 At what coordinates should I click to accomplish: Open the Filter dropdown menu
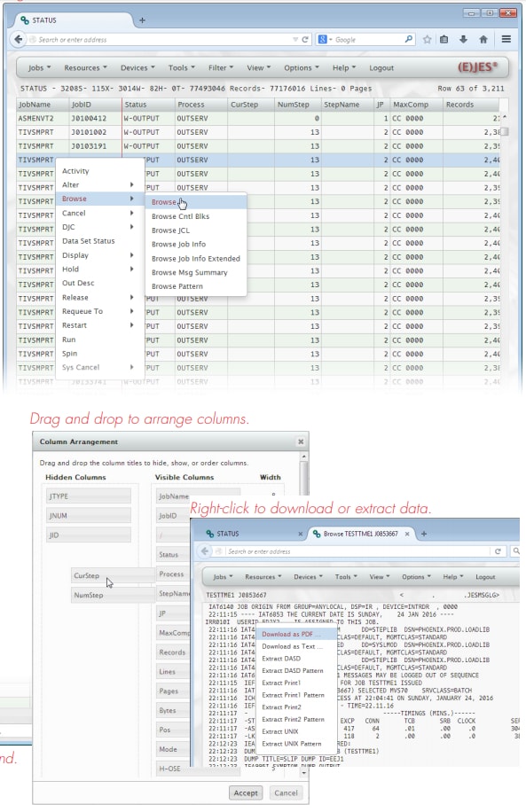pyautogui.click(x=221, y=68)
